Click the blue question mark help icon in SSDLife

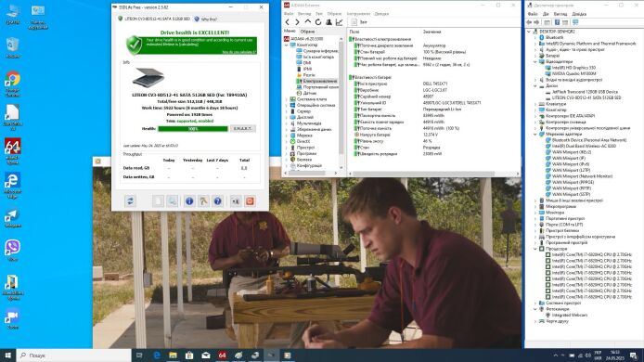(x=218, y=200)
